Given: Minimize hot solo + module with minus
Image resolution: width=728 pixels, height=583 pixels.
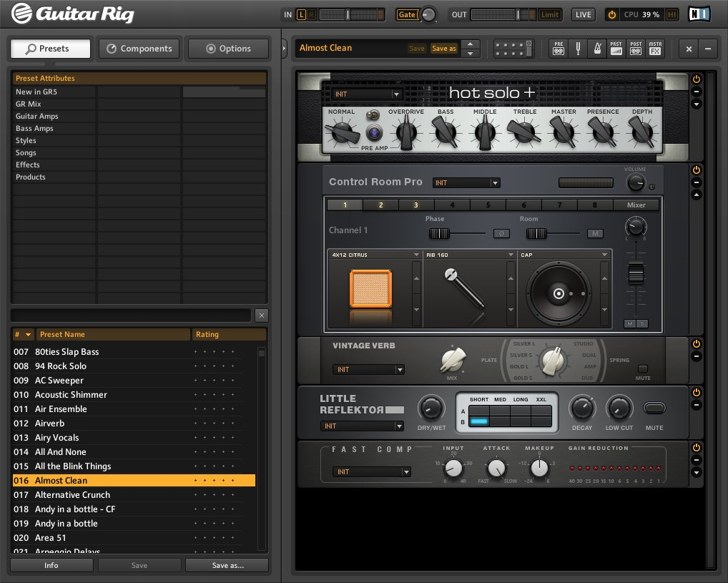Looking at the screenshot, I should pos(696,92).
